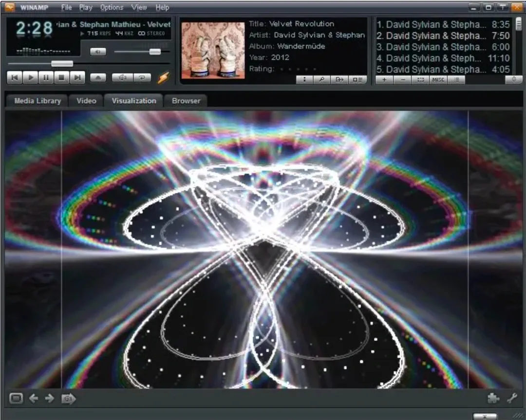Skip to the next track

77,77
